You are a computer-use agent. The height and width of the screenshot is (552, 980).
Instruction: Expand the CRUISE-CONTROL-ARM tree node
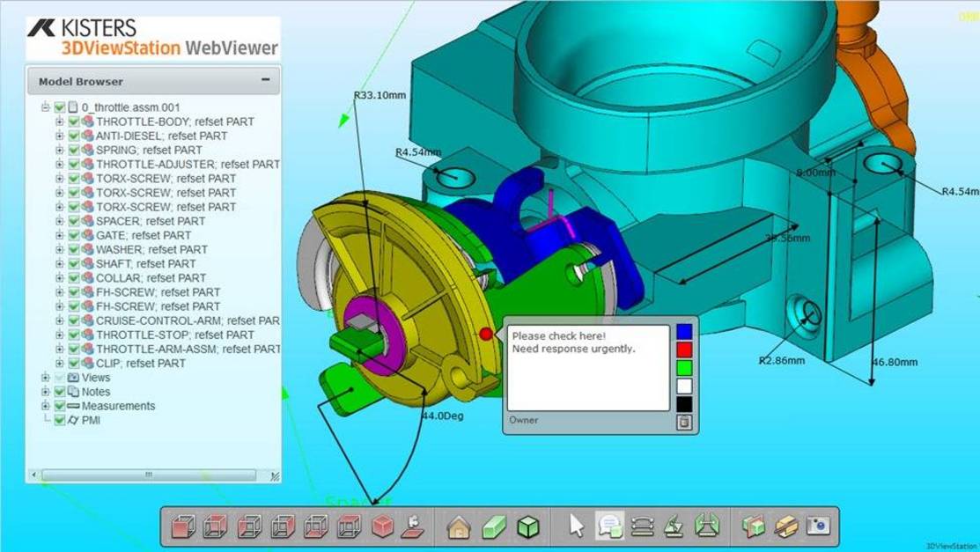[x=59, y=320]
